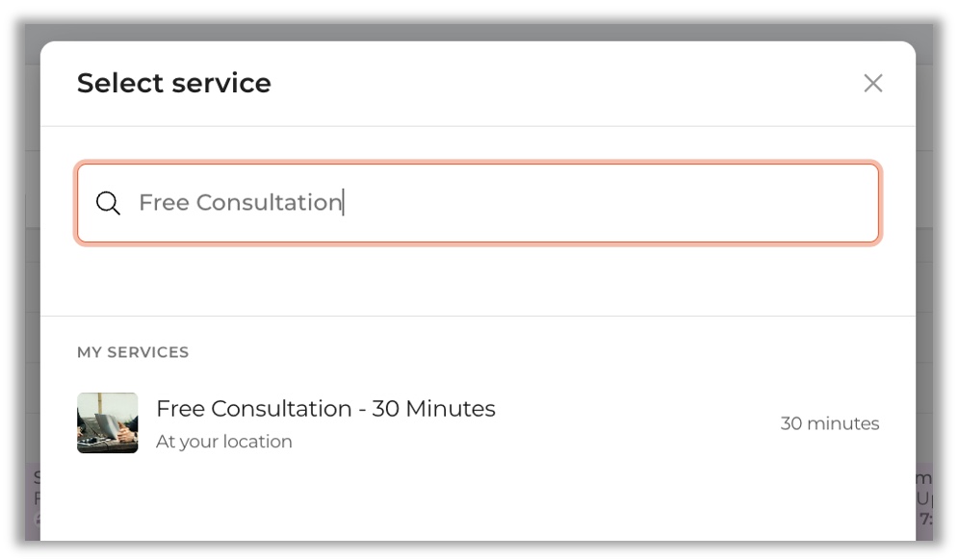
Task: Click the word "Consultation" in the search box
Action: tap(269, 203)
